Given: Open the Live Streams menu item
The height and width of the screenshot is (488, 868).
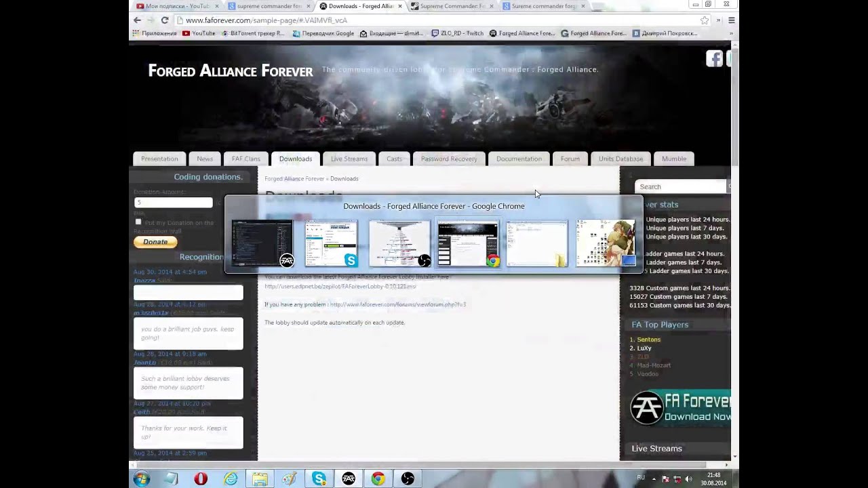Looking at the screenshot, I should click(349, 159).
